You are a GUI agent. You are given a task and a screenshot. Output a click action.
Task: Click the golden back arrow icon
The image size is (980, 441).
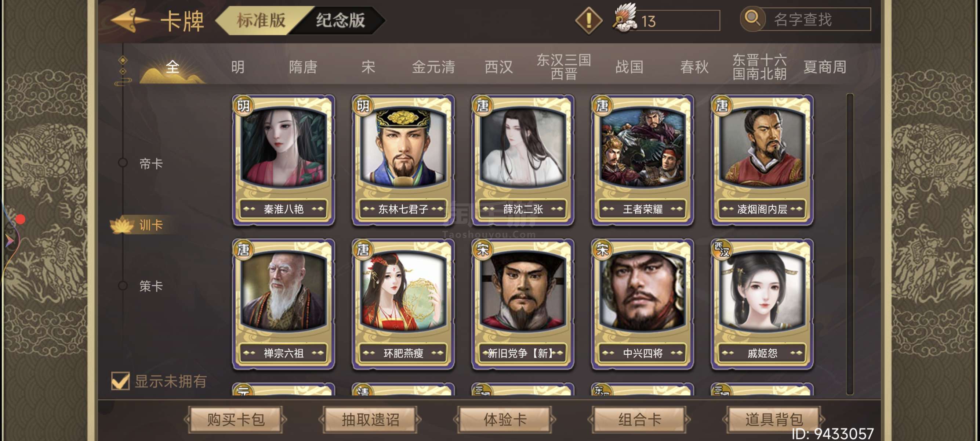pos(130,20)
